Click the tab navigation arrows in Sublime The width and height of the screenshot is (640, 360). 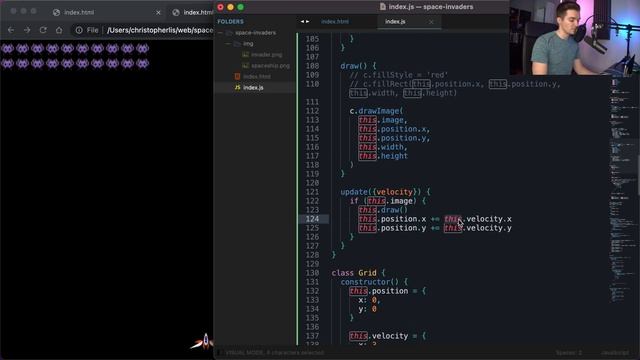[x=305, y=22]
